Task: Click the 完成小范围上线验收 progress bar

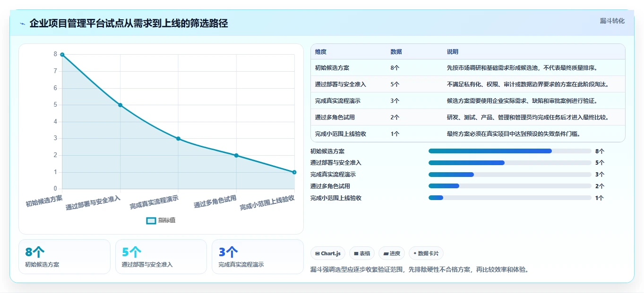Action: tap(510, 198)
